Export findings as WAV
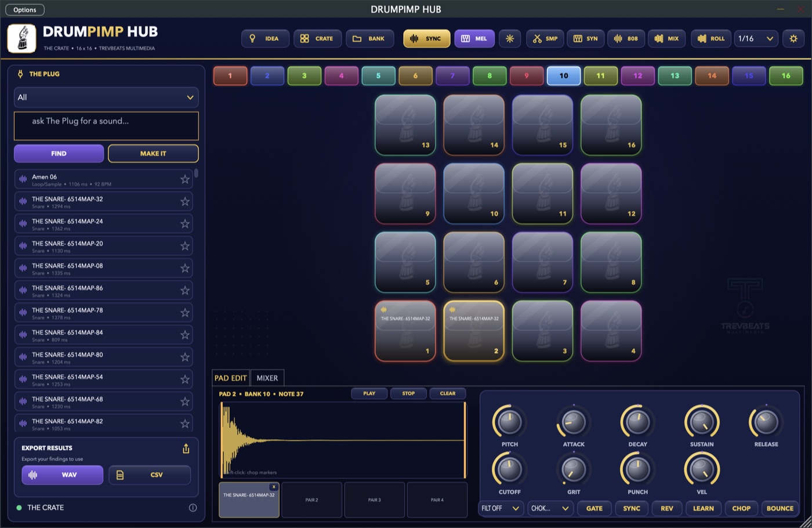The height and width of the screenshot is (528, 812). (63, 475)
